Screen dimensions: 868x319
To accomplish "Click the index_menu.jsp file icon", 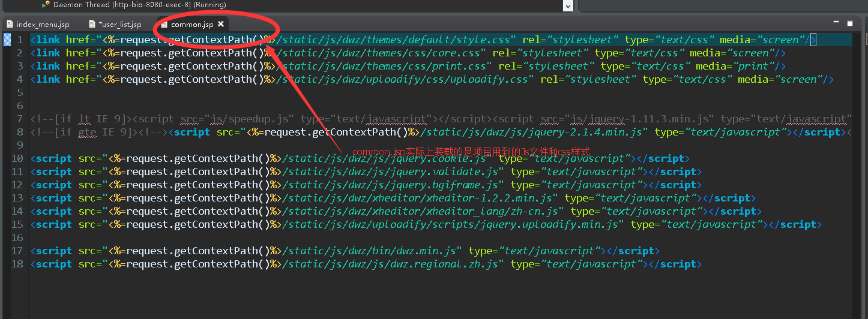I will click(10, 25).
